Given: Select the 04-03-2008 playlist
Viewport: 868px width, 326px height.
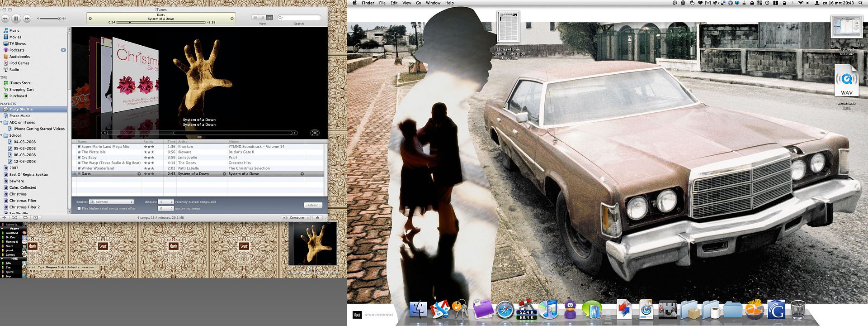Looking at the screenshot, I should (x=24, y=142).
